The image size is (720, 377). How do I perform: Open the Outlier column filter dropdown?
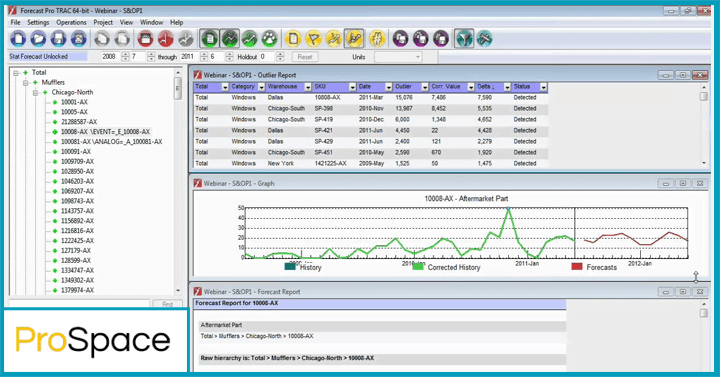(x=425, y=87)
